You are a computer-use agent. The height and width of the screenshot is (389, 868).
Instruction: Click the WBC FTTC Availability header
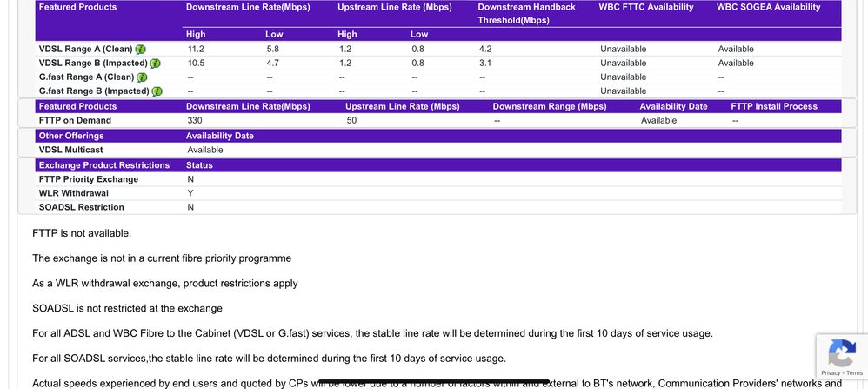click(646, 7)
